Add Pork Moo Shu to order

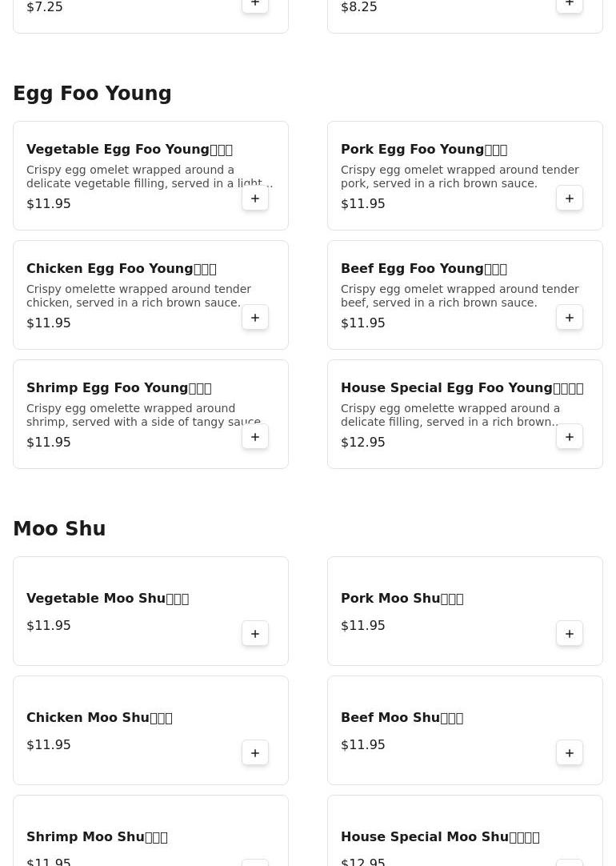[x=570, y=634]
